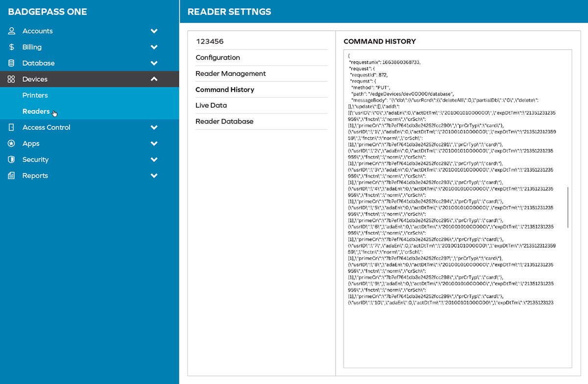The width and height of the screenshot is (588, 384).
Task: Go to Reader Management
Action: pos(230,74)
